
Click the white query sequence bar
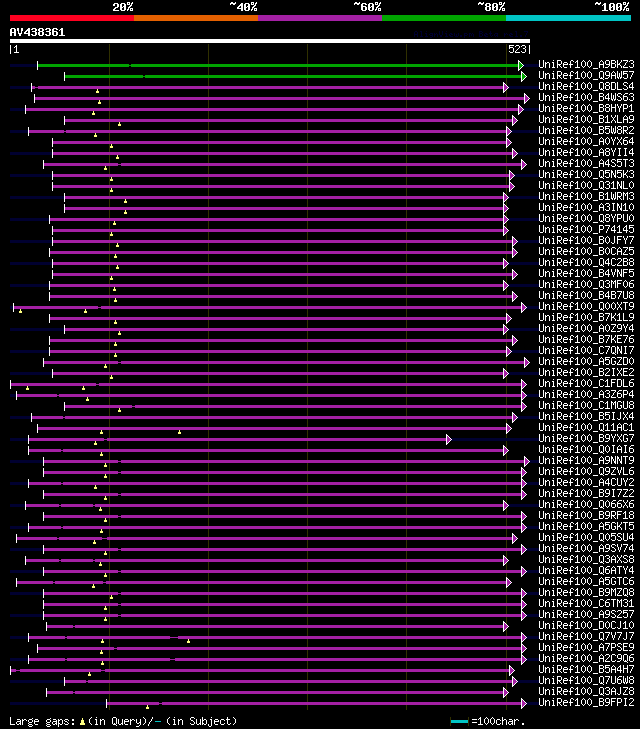point(270,41)
